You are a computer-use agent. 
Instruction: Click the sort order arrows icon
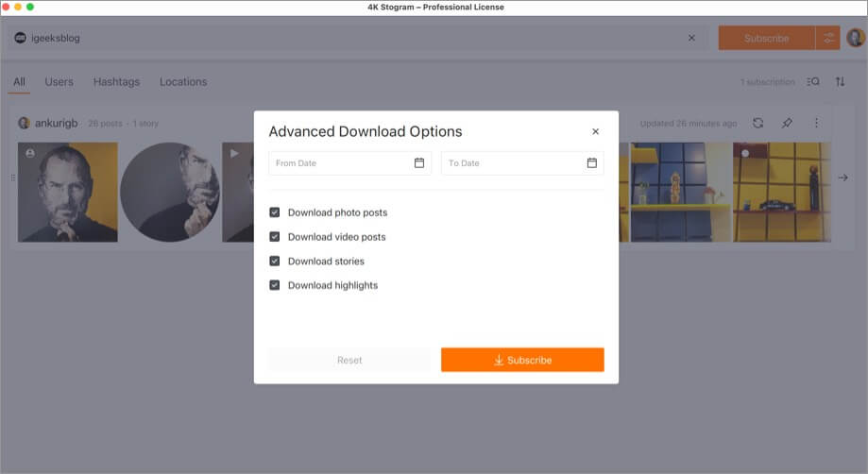point(840,82)
